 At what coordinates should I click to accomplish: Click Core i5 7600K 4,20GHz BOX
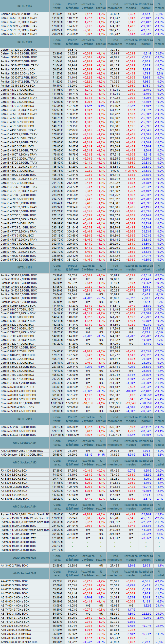(x=18, y=383)
